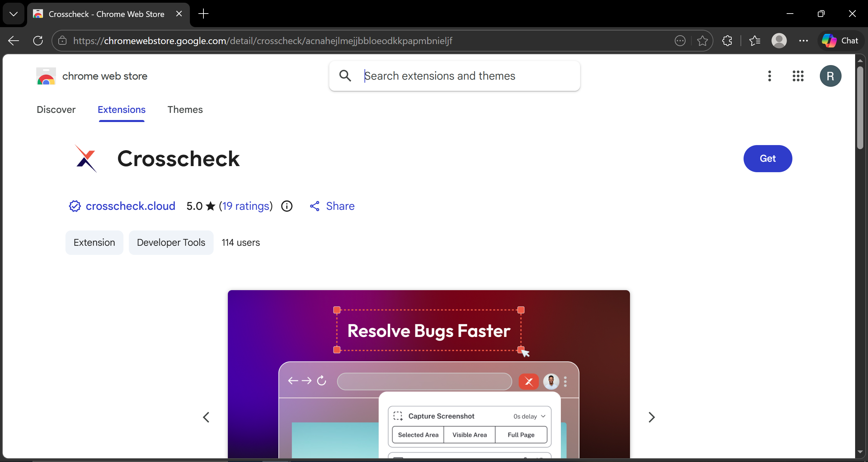Click the Share icon next to ratings

tap(314, 206)
